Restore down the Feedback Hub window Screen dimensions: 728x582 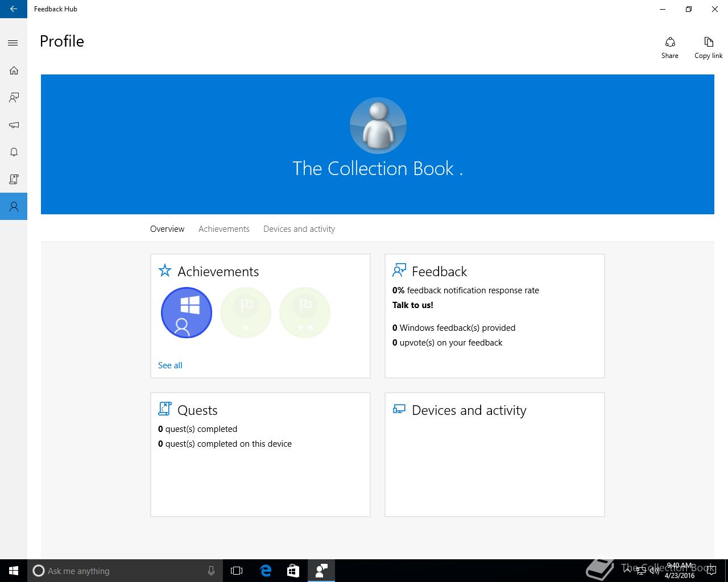(689, 9)
